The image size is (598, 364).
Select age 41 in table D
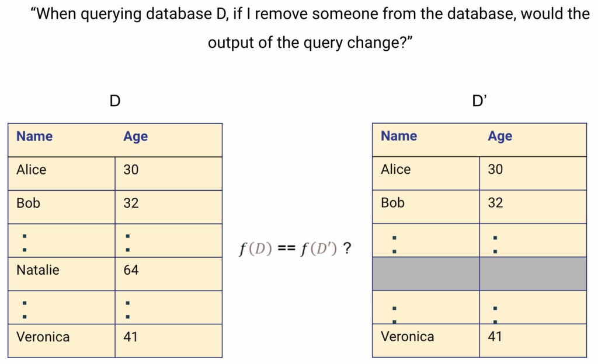[x=169, y=341]
